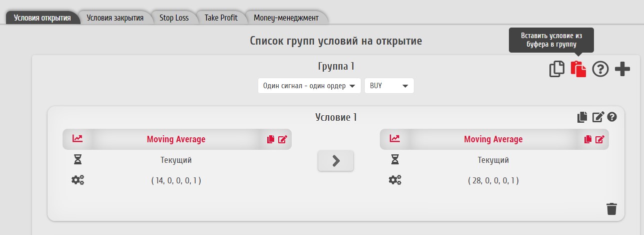Add a new condition with plus icon
The height and width of the screenshot is (235, 644).
(x=622, y=69)
